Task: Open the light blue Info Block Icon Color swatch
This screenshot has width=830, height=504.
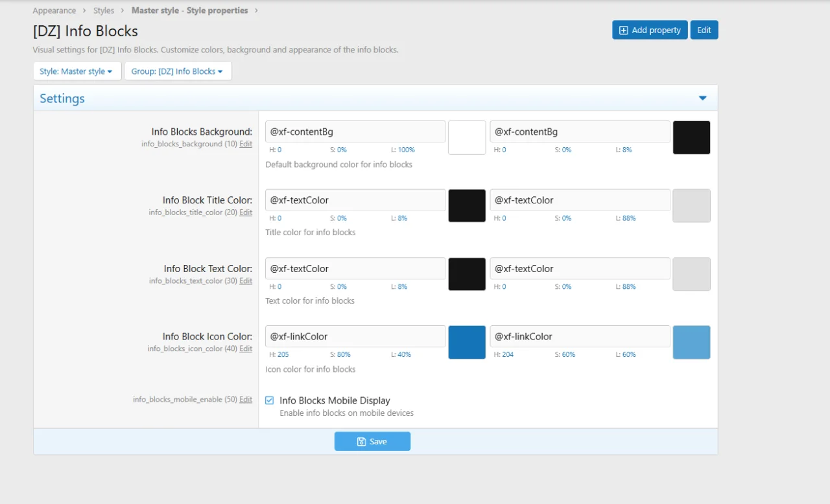Action: [691, 342]
